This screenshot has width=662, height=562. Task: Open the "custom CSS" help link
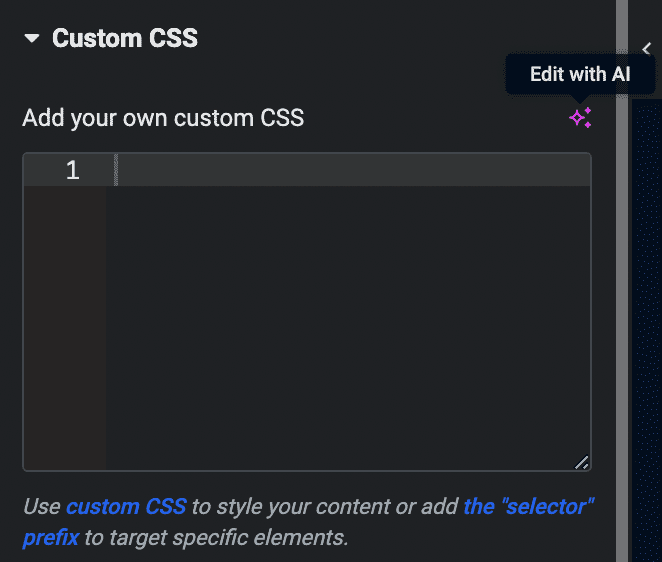point(126,506)
